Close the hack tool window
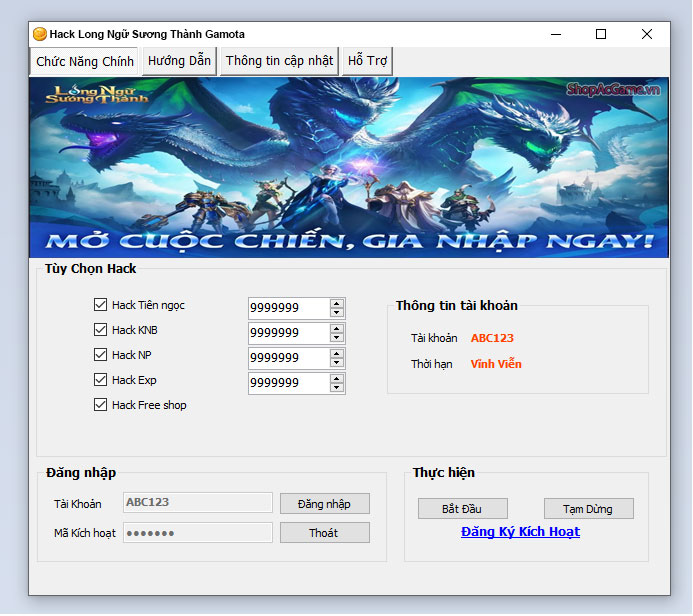The image size is (693, 616). click(x=647, y=34)
